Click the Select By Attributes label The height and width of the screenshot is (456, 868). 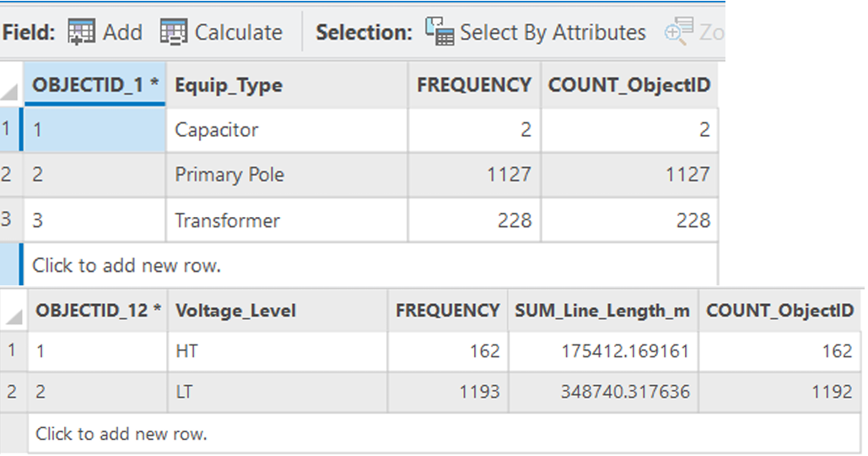(x=553, y=32)
